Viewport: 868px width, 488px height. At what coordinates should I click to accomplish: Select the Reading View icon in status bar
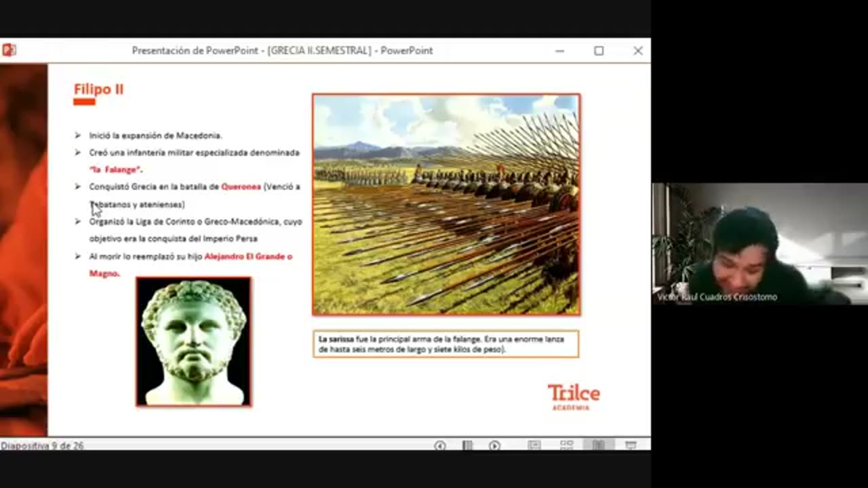(598, 445)
